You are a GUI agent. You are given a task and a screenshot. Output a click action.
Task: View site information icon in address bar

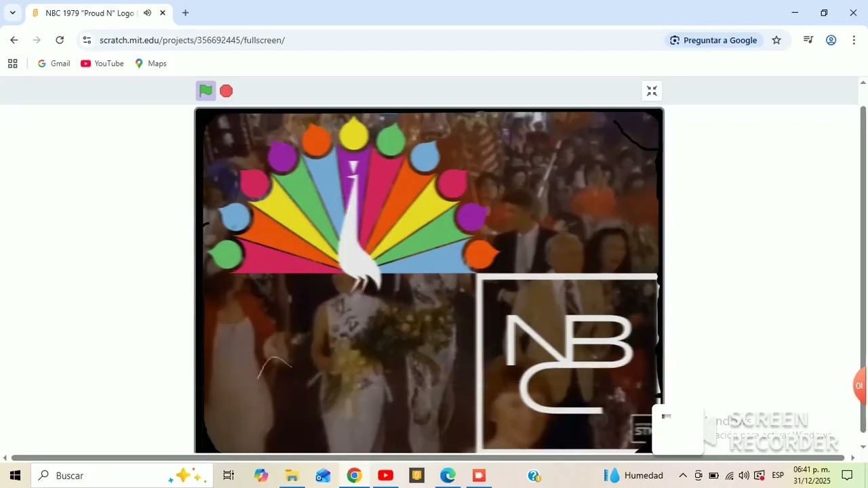(x=87, y=40)
